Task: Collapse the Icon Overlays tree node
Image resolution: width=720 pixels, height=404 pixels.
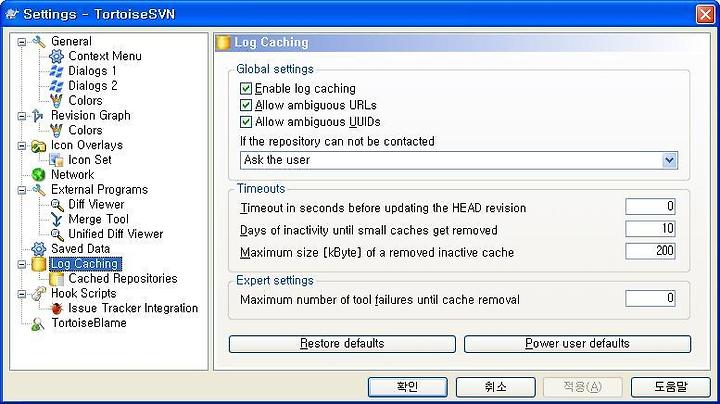Action: point(22,146)
